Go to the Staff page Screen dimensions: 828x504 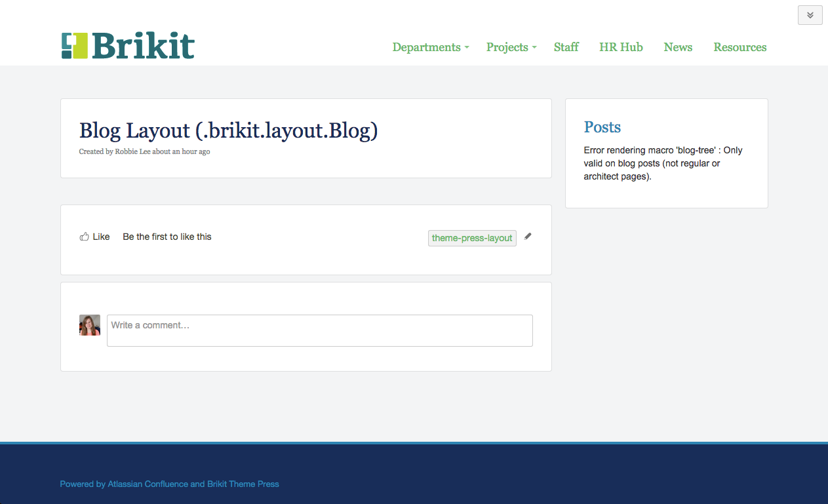[x=566, y=47]
